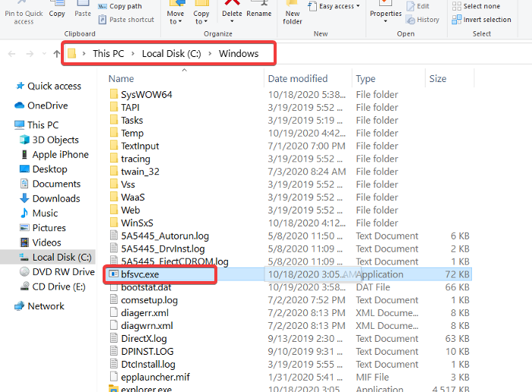Select the WinSxS folder

(131, 223)
